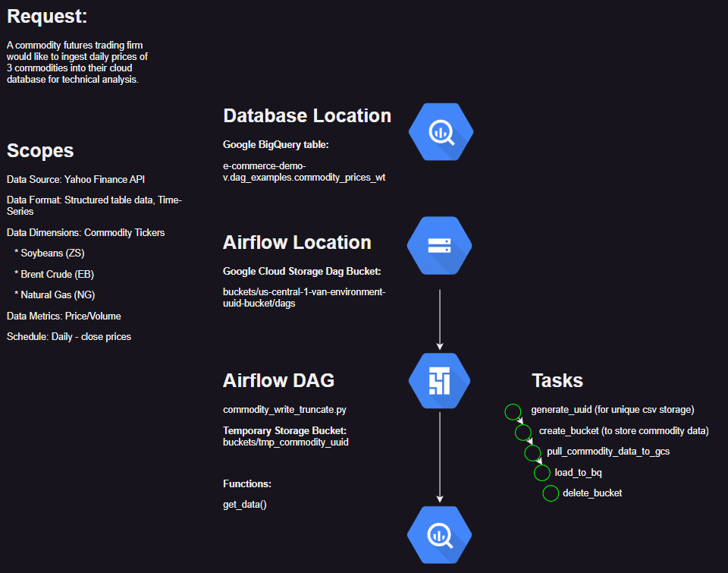Click the BigQuery icon beside Database Location
Image resolution: width=728 pixels, height=573 pixels.
point(441,132)
